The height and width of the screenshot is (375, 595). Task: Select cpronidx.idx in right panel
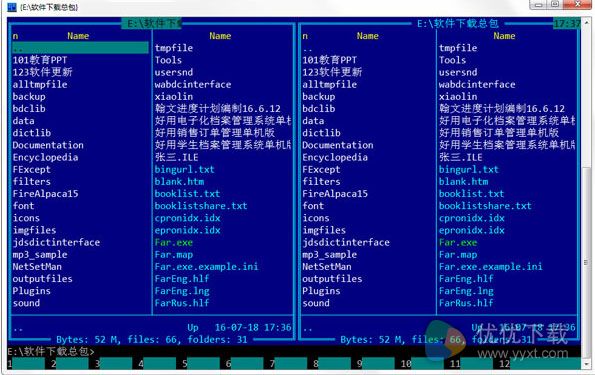coord(472,218)
